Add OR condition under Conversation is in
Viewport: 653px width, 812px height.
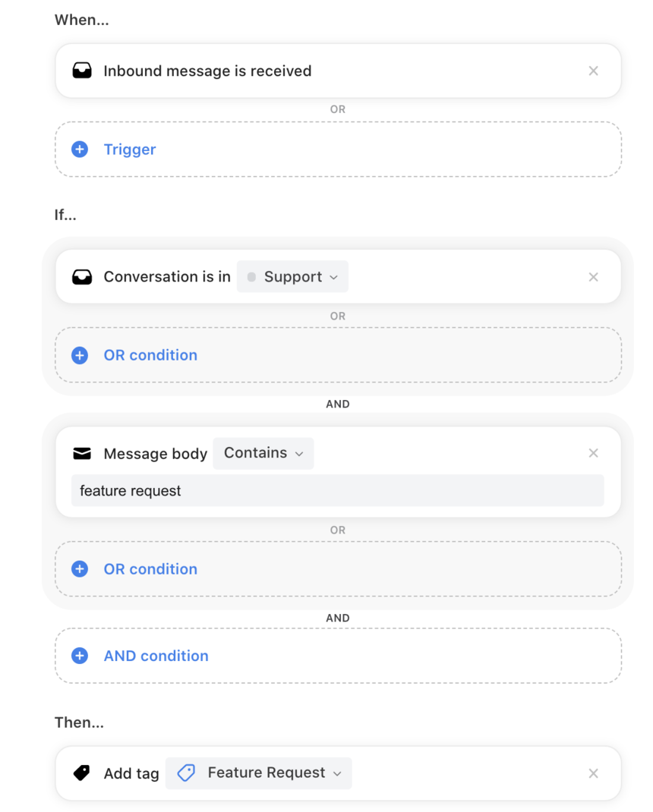coord(338,355)
